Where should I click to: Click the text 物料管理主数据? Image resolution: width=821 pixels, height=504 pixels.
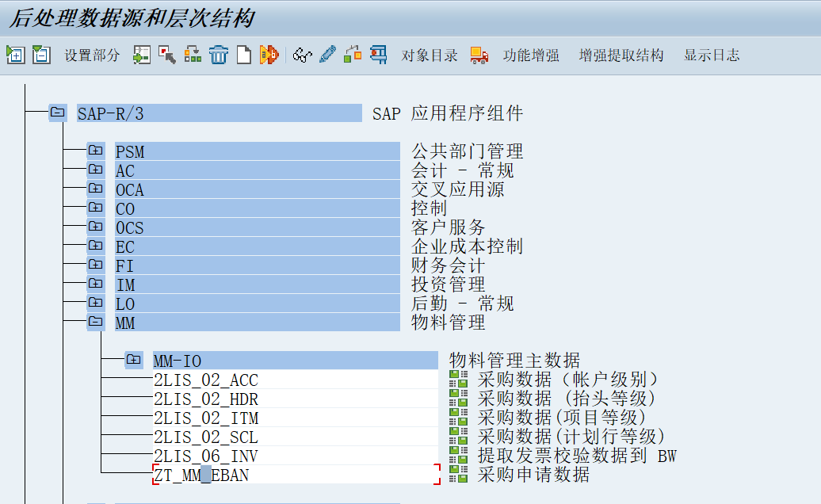[514, 360]
